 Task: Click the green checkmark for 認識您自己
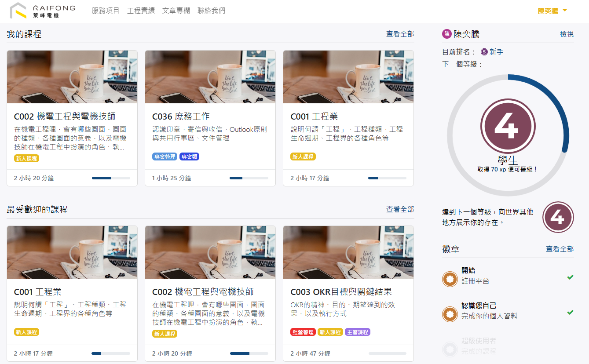click(570, 312)
